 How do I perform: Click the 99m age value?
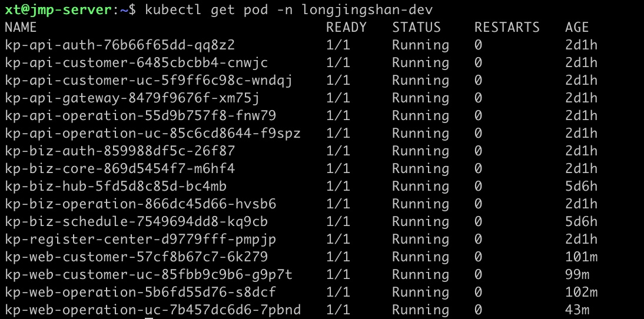tap(577, 275)
